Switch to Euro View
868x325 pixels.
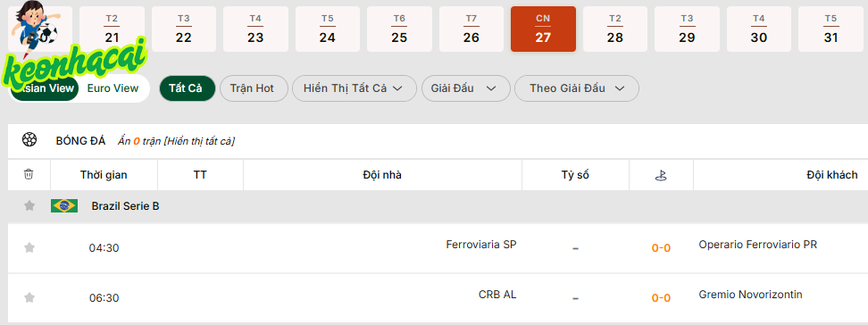pos(113,88)
